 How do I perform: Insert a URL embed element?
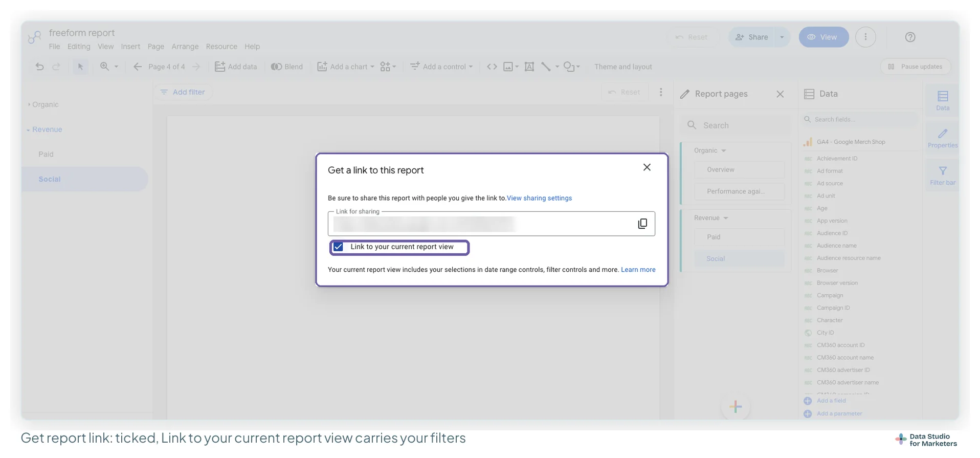[492, 67]
